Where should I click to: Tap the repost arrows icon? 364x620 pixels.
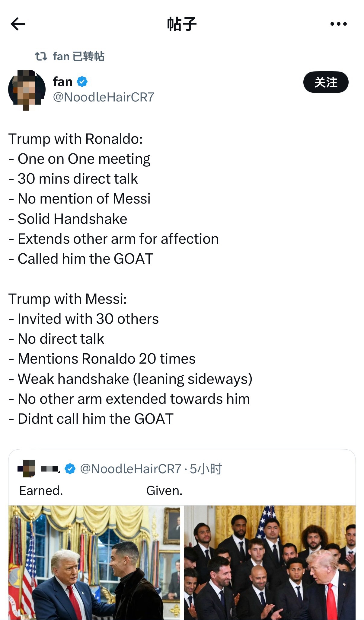click(41, 56)
